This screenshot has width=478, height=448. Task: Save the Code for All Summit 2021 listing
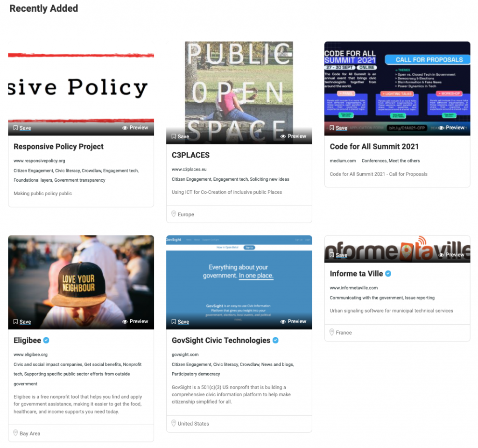click(339, 128)
